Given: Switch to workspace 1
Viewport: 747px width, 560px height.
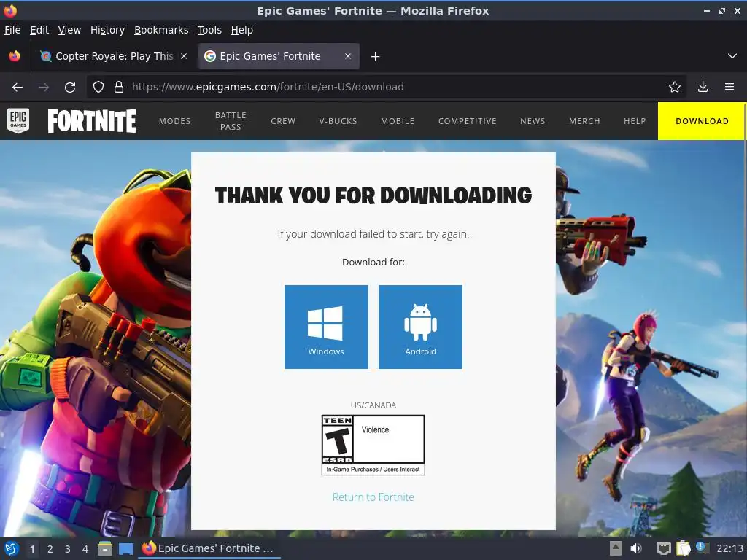Looking at the screenshot, I should (x=32, y=549).
